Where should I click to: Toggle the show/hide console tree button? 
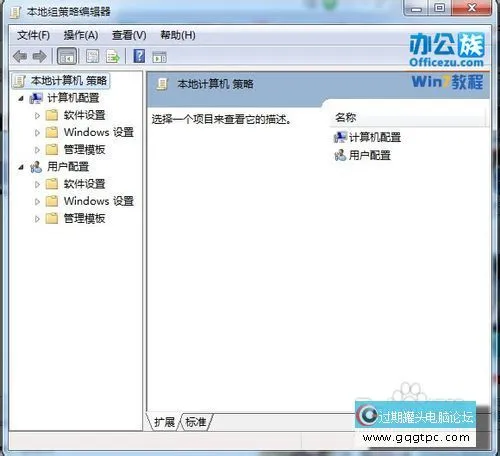(67, 56)
